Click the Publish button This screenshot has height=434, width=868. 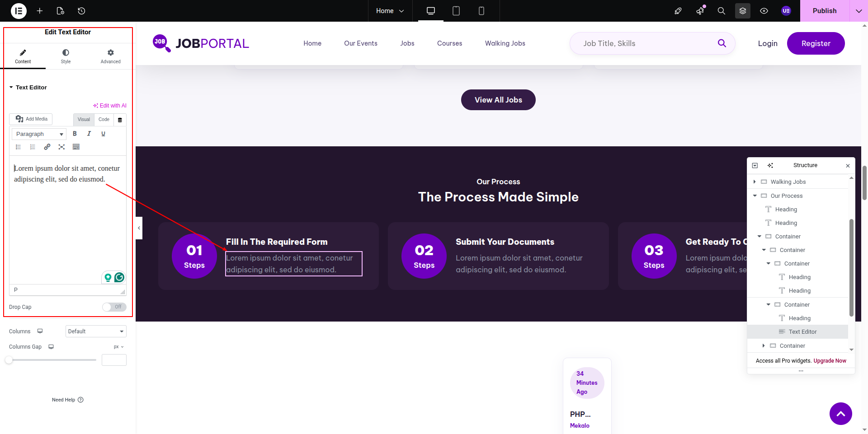(824, 11)
